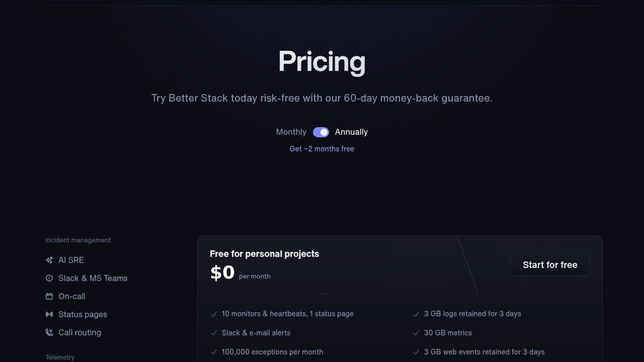The height and width of the screenshot is (362, 644).
Task: Click the AI SRE sparkle icon
Action: pos(49,260)
